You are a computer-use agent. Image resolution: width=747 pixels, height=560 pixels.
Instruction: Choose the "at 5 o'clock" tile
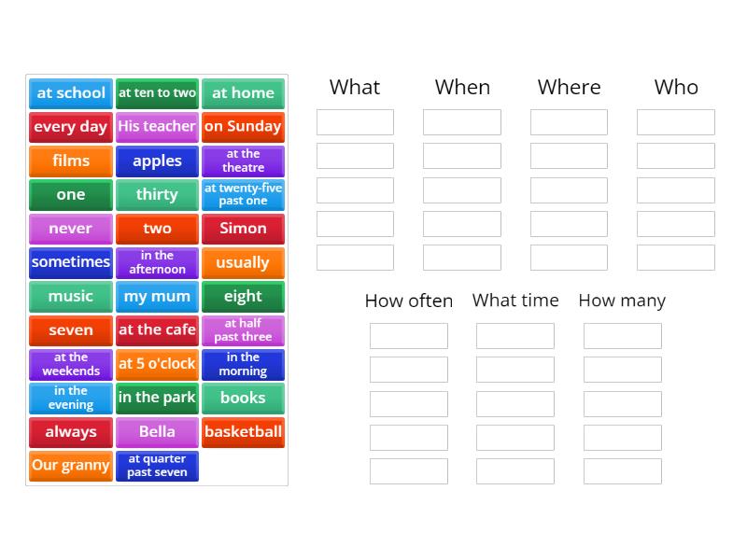coord(157,364)
